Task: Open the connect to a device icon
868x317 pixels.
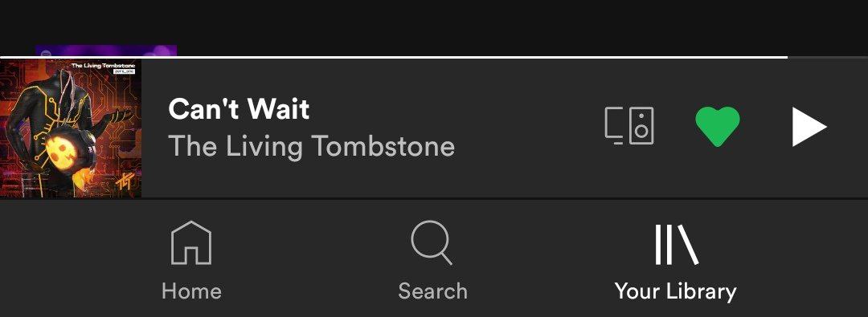Action: pos(628,125)
